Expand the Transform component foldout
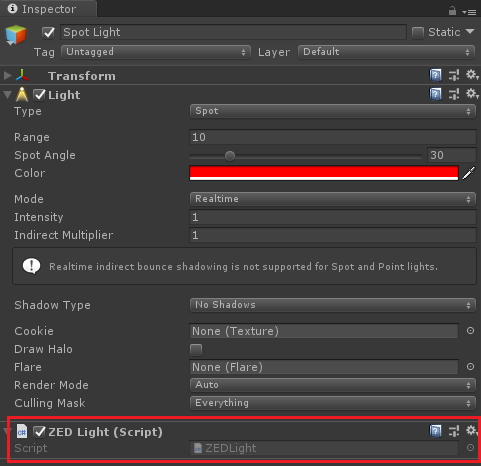The image size is (481, 466). click(x=7, y=75)
